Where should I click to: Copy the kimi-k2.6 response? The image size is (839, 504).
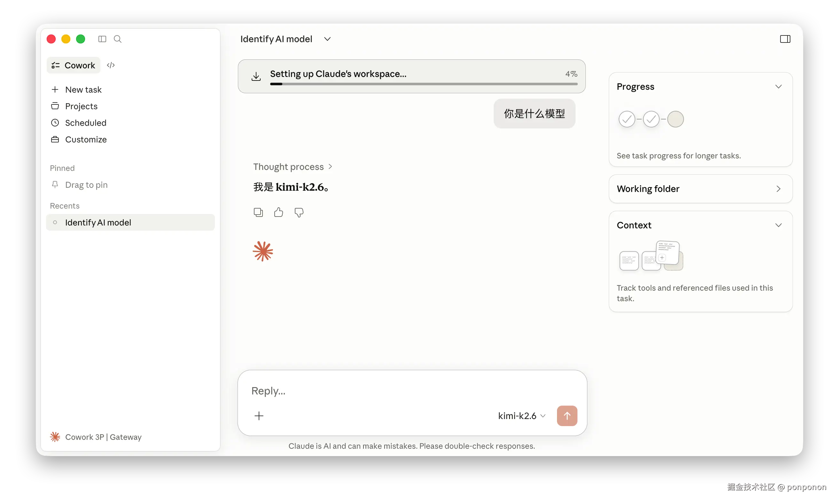pyautogui.click(x=258, y=212)
